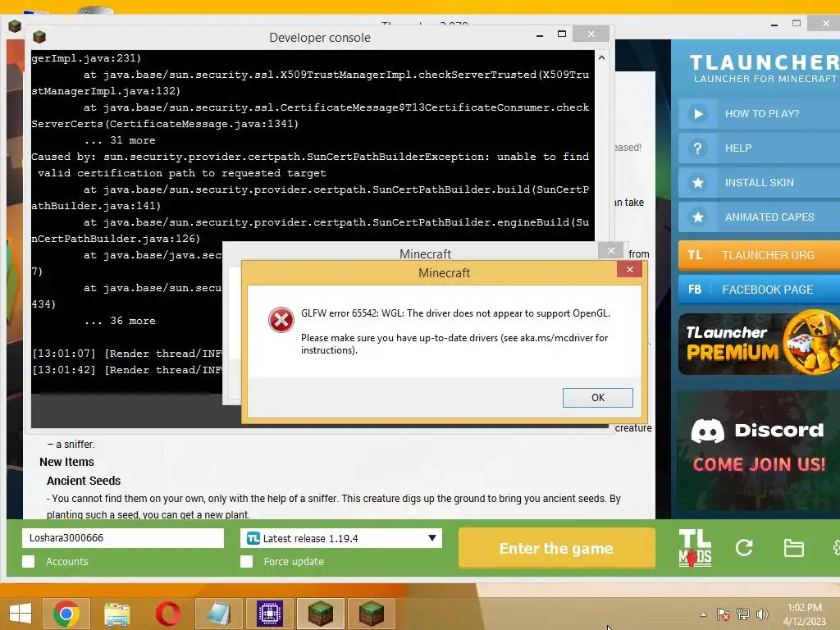Show hidden tray icons arrow

(x=703, y=614)
